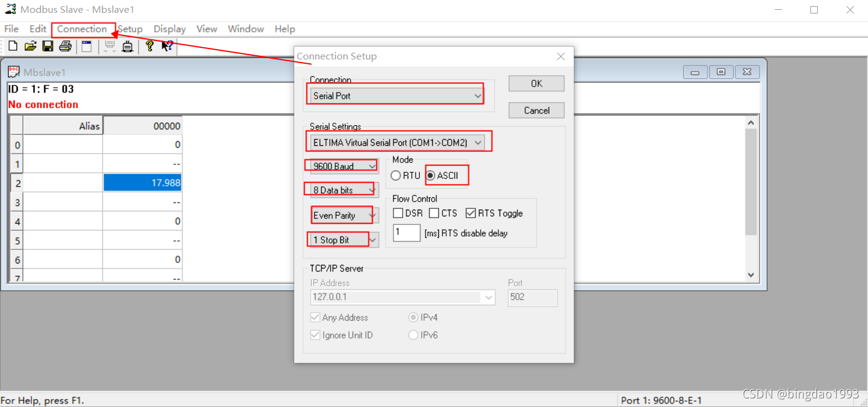The height and width of the screenshot is (407, 868).
Task: Create a new Modbus Slave document
Action: click(12, 45)
